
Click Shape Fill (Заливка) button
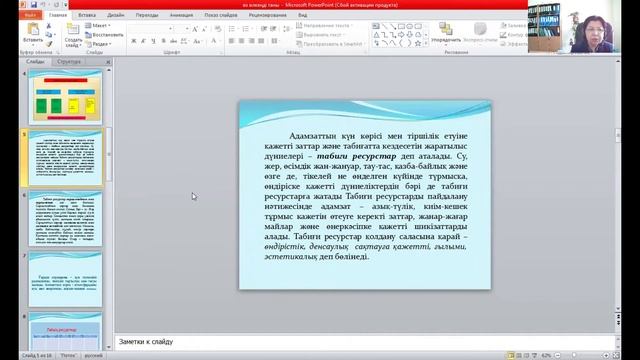pyautogui.click(x=513, y=25)
